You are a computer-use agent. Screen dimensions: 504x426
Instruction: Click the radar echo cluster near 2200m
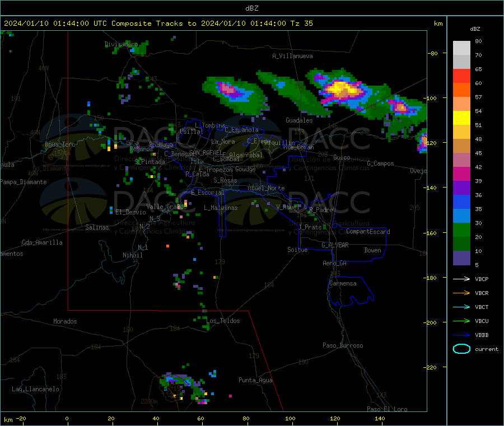pos(184,388)
